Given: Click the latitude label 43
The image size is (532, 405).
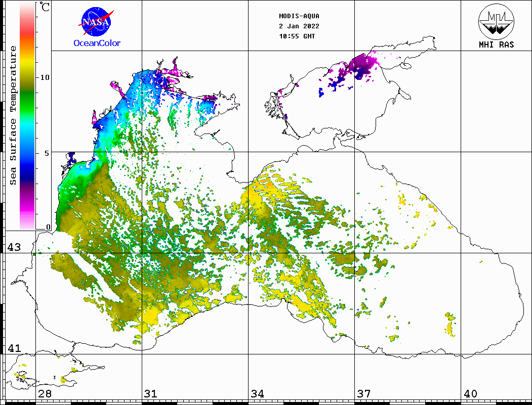Looking at the screenshot, I should pos(14,247).
